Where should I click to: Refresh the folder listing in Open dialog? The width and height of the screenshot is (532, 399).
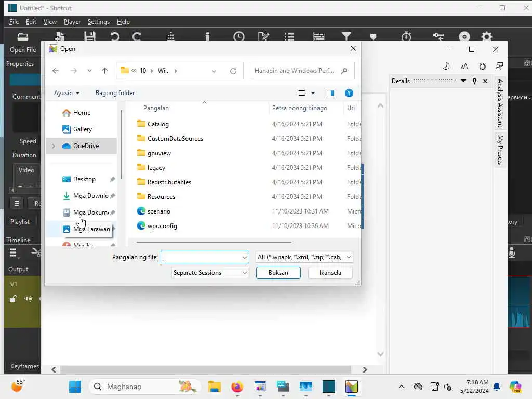(x=233, y=71)
